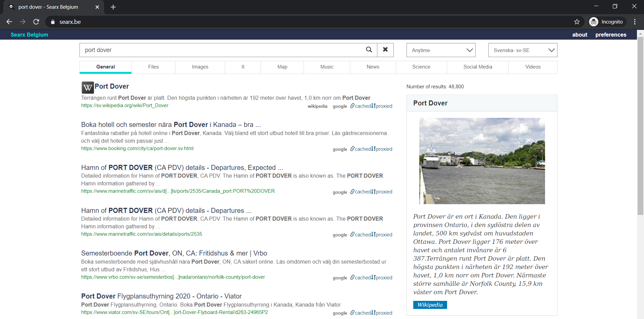Go back to the previous page
644x319 pixels.
[9, 22]
